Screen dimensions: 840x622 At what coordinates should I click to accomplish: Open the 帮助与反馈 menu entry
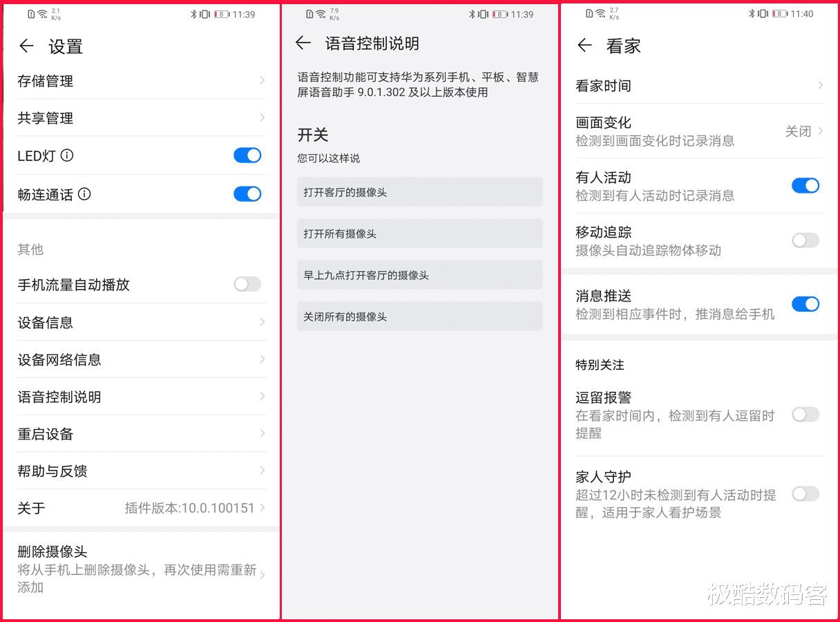coord(138,471)
